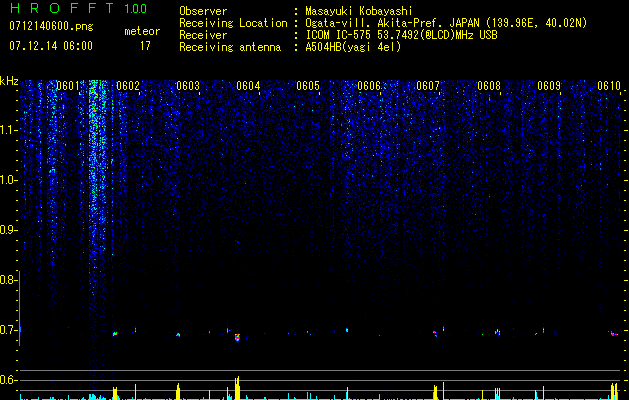
Task: Click the Receiving antenna label
Action: click(230, 47)
